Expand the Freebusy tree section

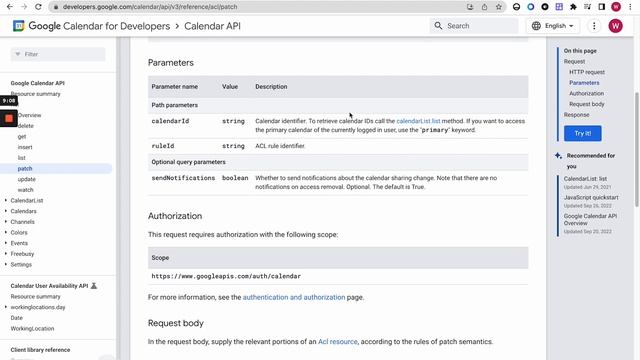click(x=6, y=253)
